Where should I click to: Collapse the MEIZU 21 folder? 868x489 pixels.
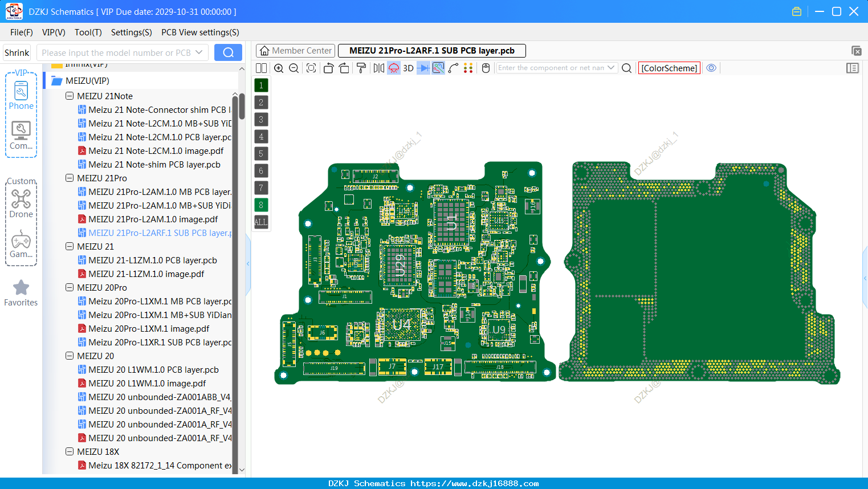point(70,246)
